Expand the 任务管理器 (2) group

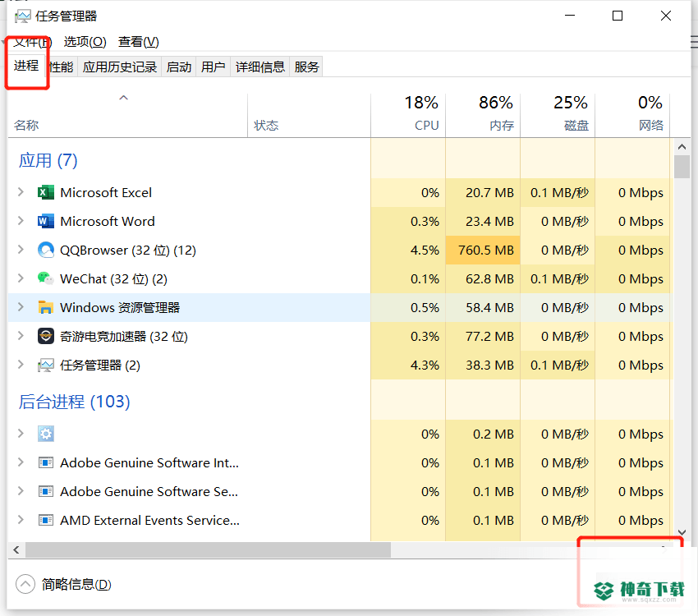21,364
